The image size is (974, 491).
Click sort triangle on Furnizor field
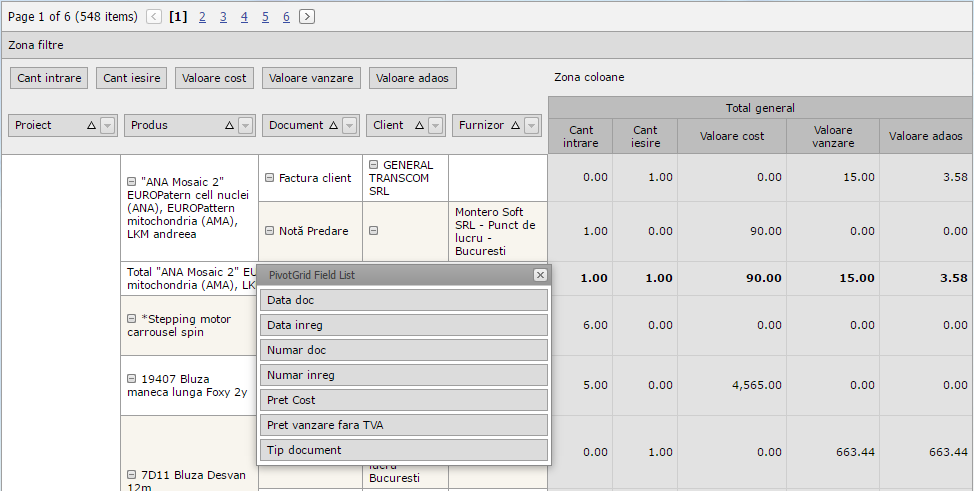pyautogui.click(x=515, y=126)
